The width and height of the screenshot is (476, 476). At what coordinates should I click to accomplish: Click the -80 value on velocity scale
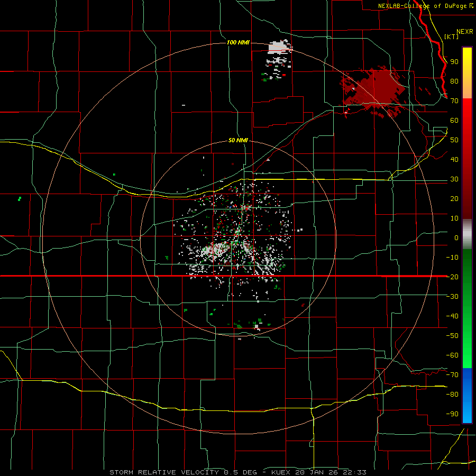click(x=452, y=395)
